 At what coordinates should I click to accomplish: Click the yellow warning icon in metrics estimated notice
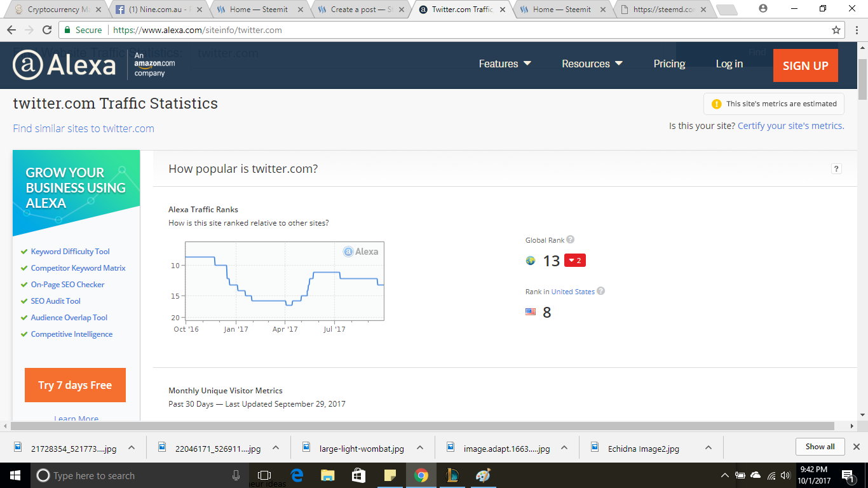coord(716,104)
